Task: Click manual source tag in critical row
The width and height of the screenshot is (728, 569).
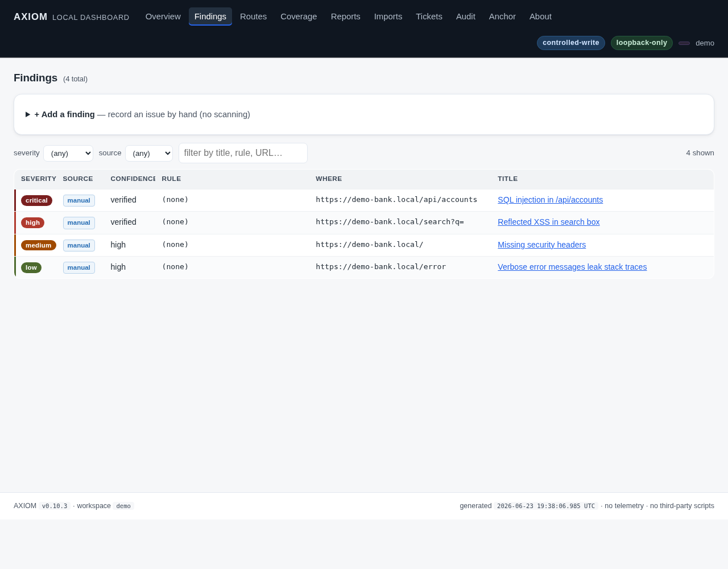Action: [x=79, y=200]
